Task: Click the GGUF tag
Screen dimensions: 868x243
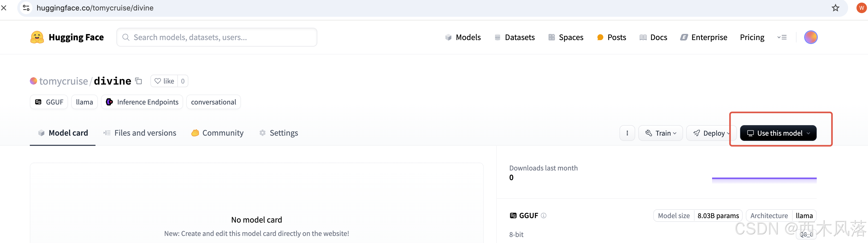Action: 49,102
